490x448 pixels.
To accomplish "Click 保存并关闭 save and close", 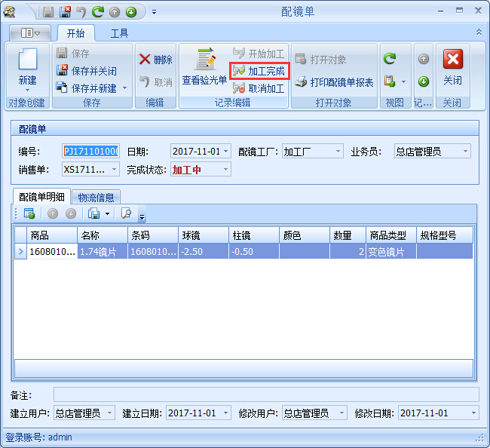I will click(87, 71).
